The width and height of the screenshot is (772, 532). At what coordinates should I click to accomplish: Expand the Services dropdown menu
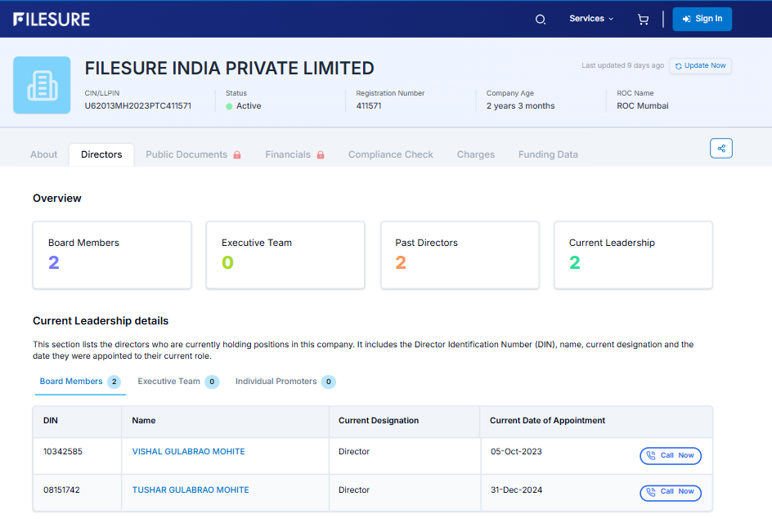[x=590, y=19]
